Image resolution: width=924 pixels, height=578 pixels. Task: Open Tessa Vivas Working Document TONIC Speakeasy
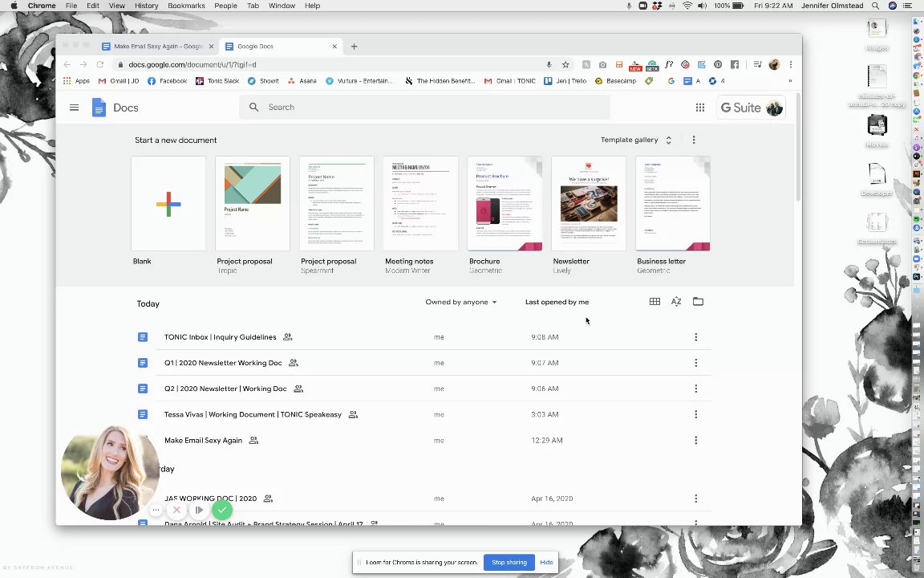[x=253, y=414]
